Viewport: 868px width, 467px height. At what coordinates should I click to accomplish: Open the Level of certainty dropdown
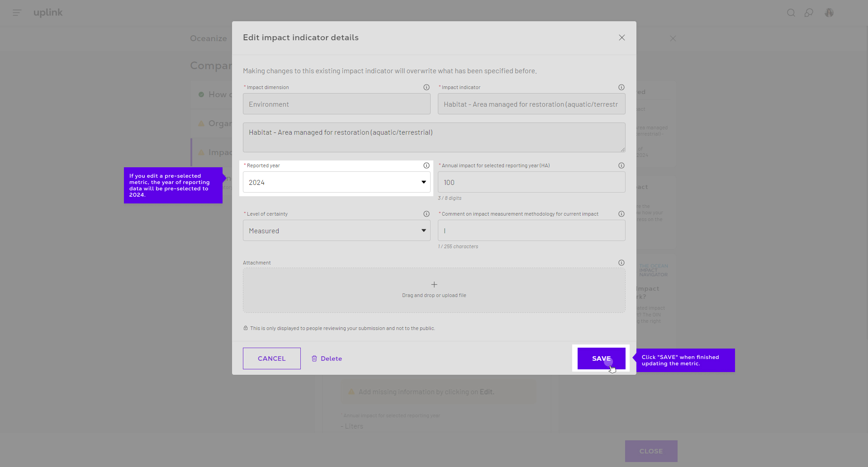click(x=336, y=231)
